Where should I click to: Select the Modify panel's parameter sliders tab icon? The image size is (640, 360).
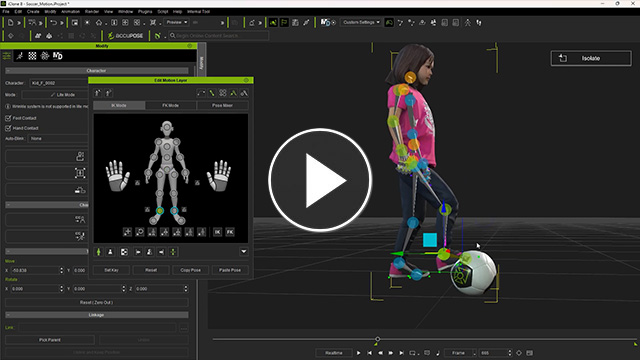pyautogui.click(x=7, y=56)
